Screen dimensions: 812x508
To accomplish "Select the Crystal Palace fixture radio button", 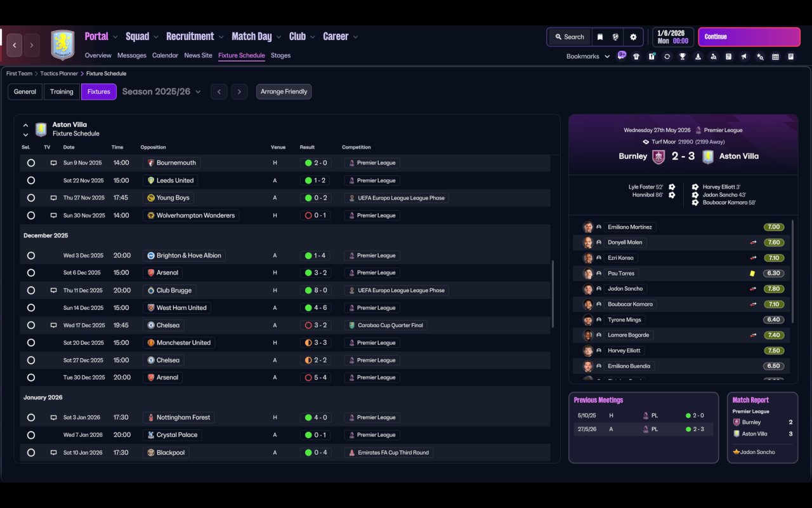I will 30,435.
